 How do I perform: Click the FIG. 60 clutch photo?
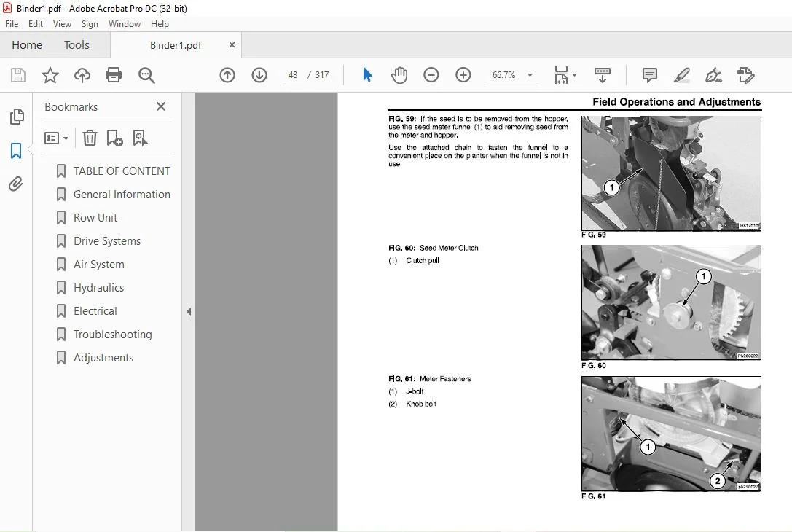coord(671,302)
